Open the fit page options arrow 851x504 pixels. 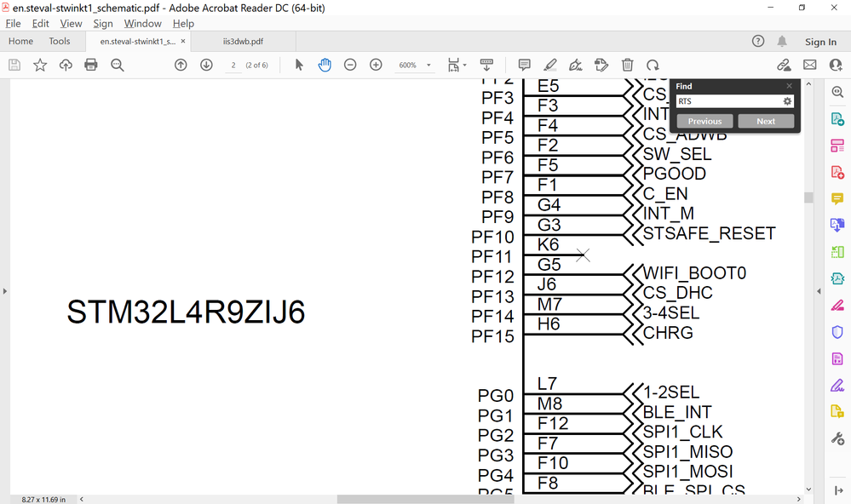464,65
